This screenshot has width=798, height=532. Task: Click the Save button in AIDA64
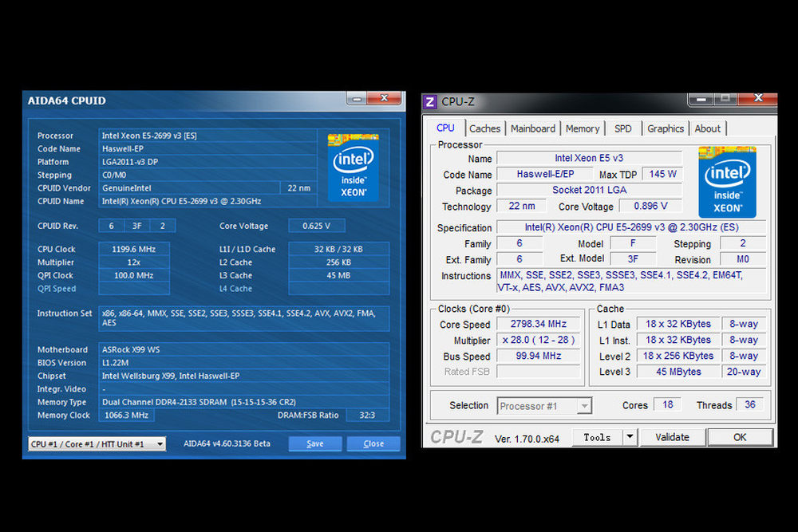click(x=315, y=443)
